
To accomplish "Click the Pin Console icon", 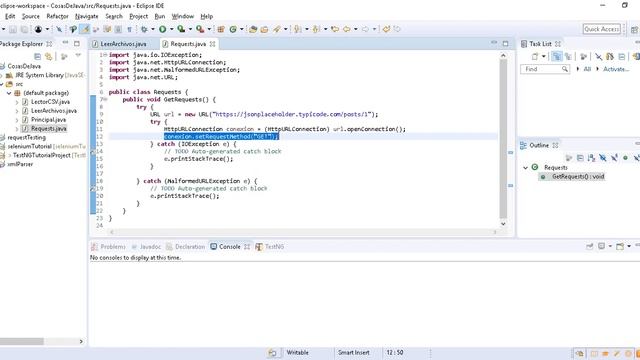I will (589, 246).
